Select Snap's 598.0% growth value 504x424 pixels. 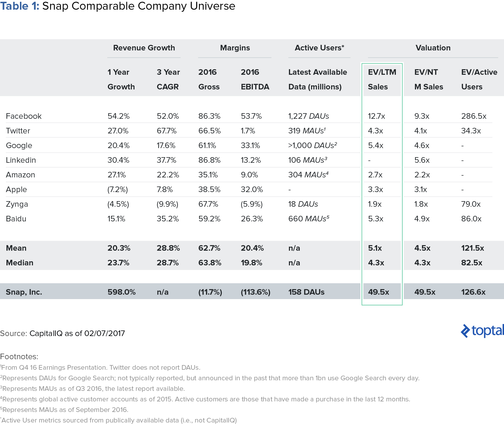pyautogui.click(x=121, y=292)
